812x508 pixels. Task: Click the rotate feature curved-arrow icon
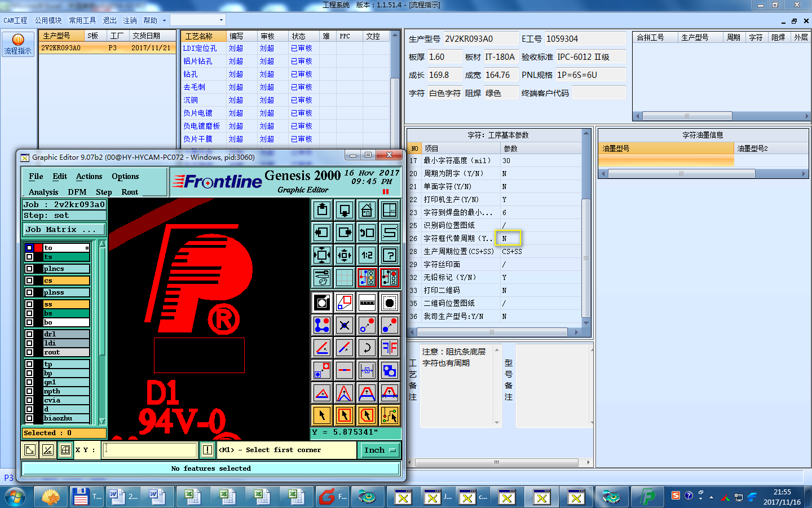(x=367, y=348)
